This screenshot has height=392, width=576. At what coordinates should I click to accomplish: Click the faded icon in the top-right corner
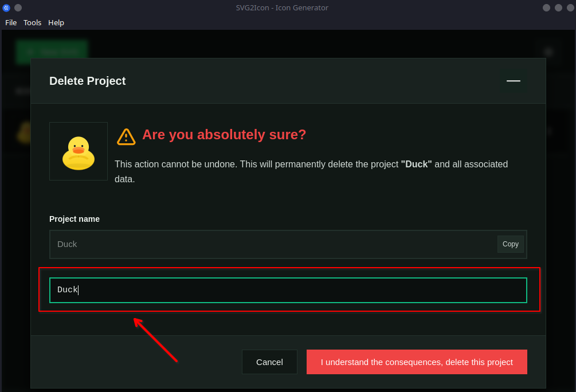pyautogui.click(x=548, y=52)
